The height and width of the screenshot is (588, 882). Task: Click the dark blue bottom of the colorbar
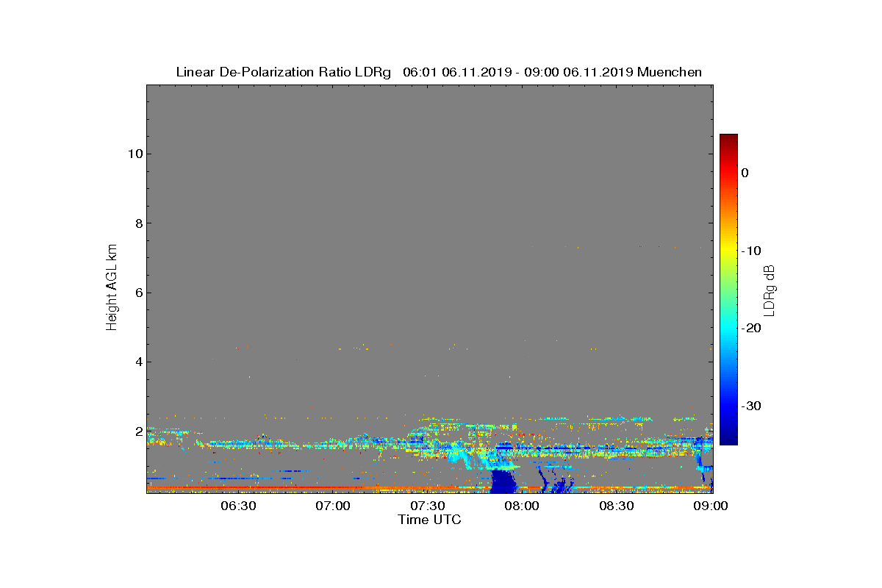click(x=728, y=439)
